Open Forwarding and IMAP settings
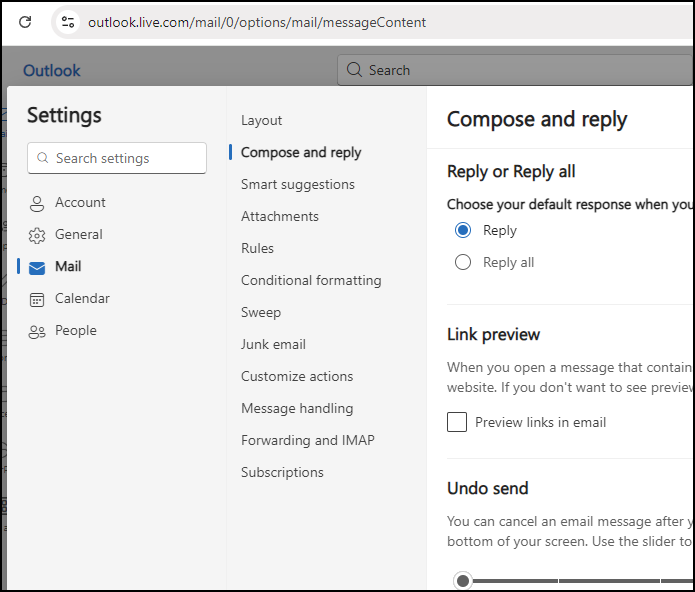This screenshot has height=592, width=695. pyautogui.click(x=308, y=440)
